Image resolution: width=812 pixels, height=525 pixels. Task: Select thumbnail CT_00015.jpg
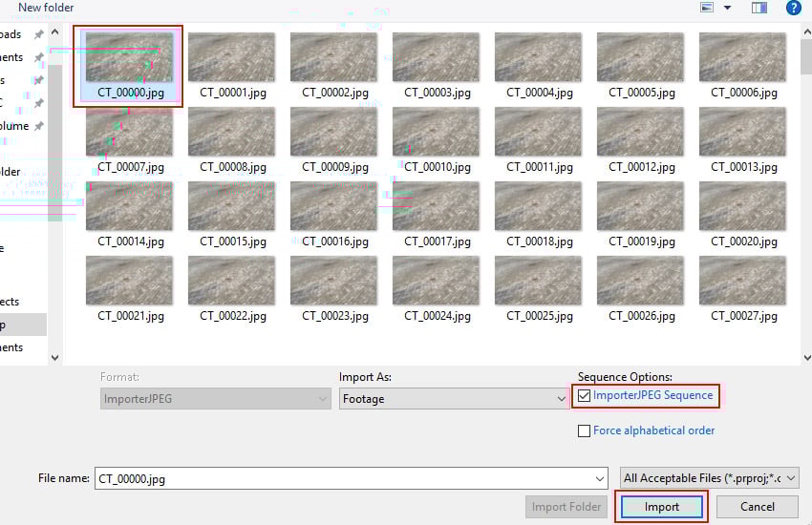pos(231,206)
